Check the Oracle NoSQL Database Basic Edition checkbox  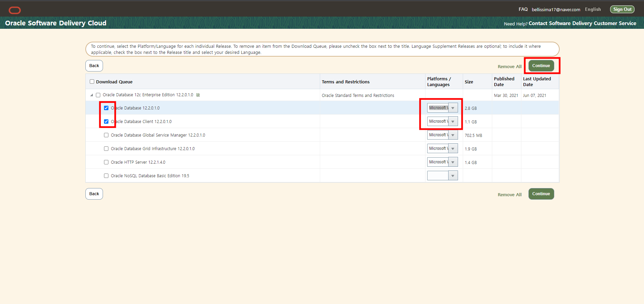pos(106,176)
